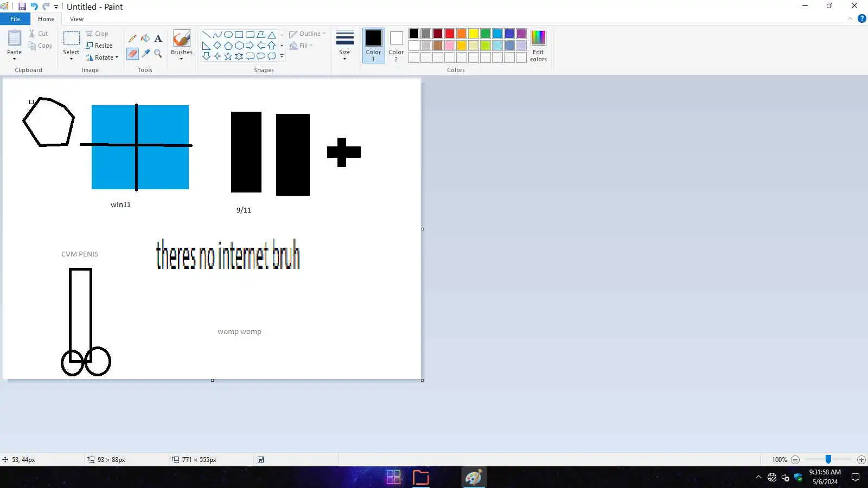Click the Cut button
The width and height of the screenshot is (868, 488).
39,34
